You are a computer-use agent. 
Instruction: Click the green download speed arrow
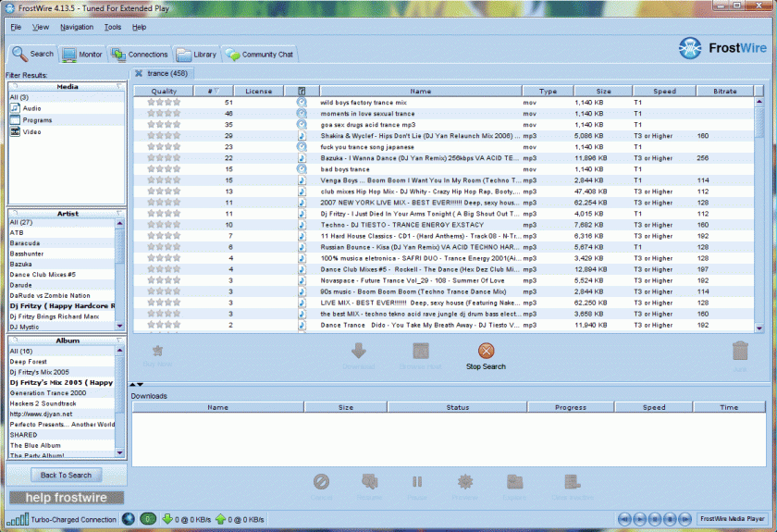(x=167, y=519)
